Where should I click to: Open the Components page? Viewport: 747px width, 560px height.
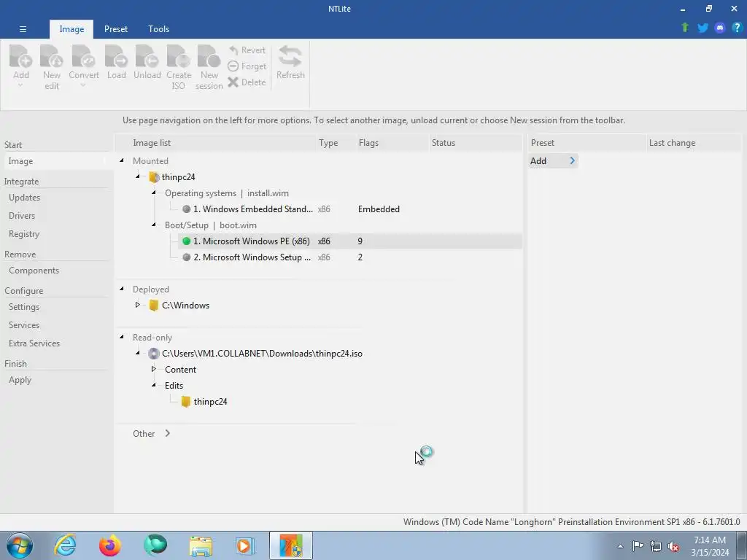[x=34, y=270]
